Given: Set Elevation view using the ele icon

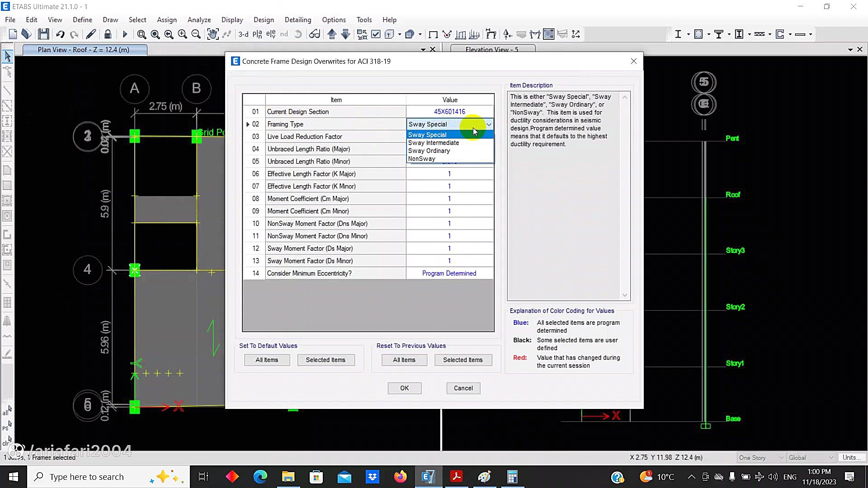Looking at the screenshot, I should 271,34.
